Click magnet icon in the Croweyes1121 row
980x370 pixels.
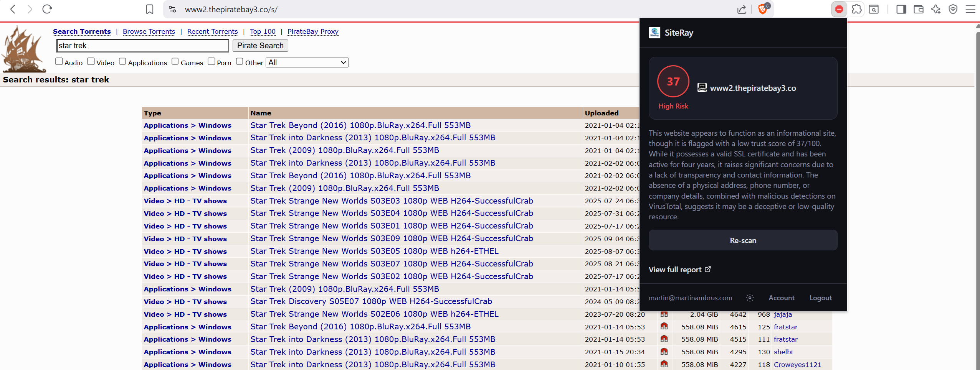[664, 364]
